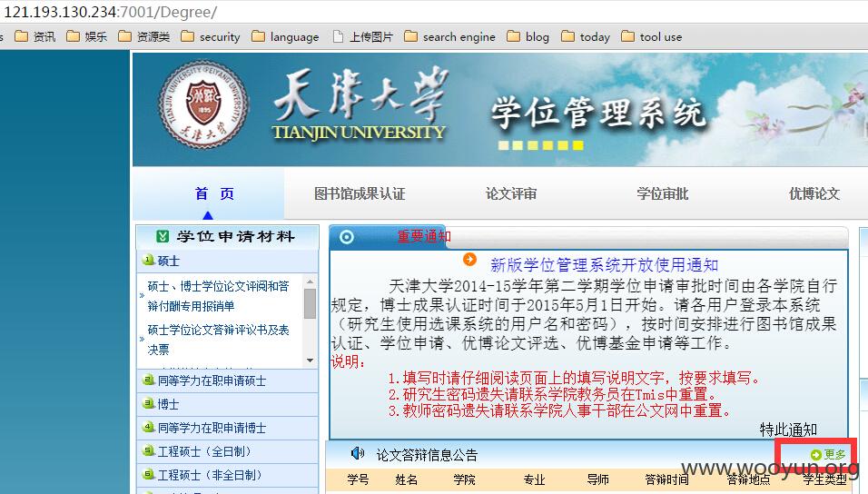Click the 答辩时间 column header
This screenshot has height=494, width=868.
click(x=667, y=479)
